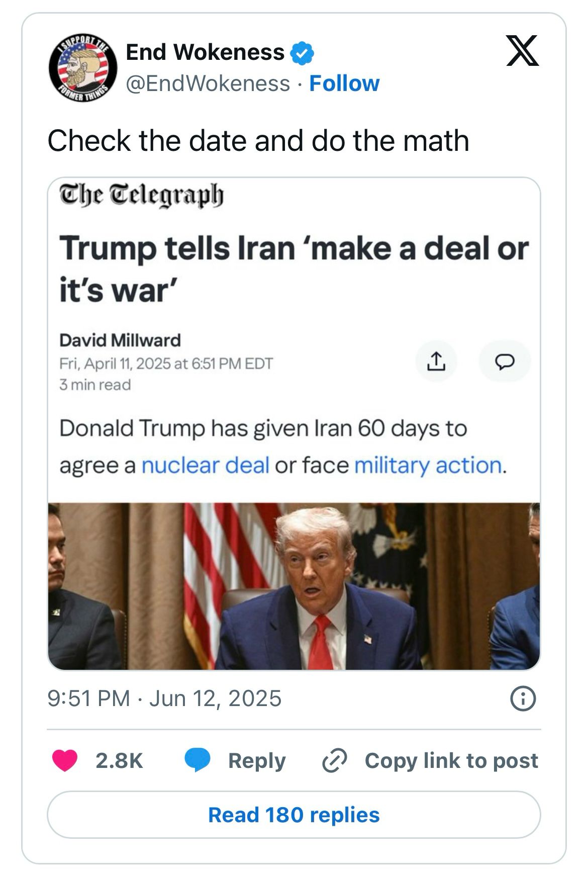This screenshot has height=870, width=588.
Task: Click the Reply label
Action: click(257, 760)
